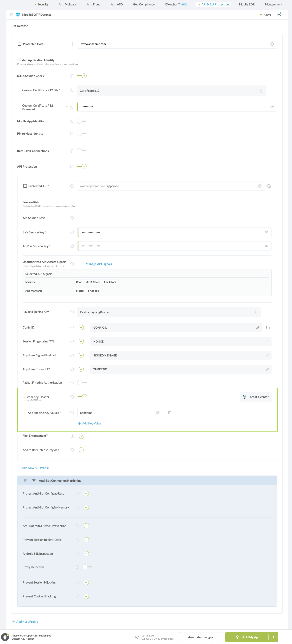This screenshot has width=292, height=644.
Task: Click info icon for Proxy Detection
Action: 77,567
